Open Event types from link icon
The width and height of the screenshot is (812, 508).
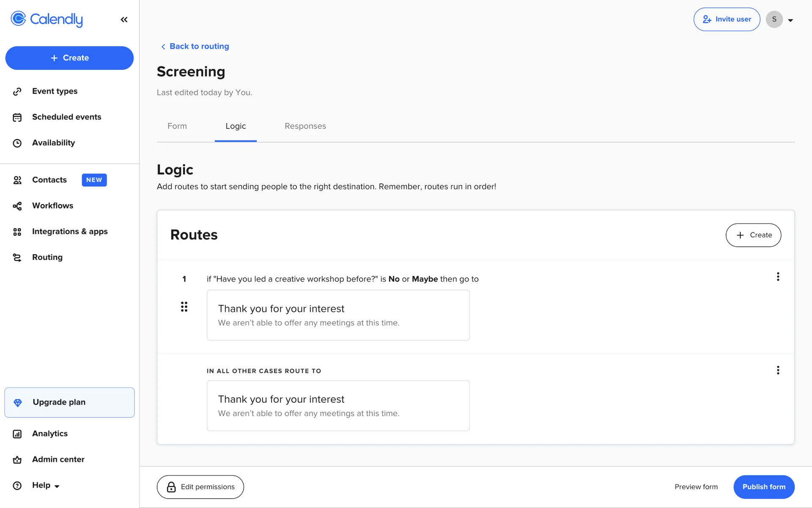[x=17, y=91]
